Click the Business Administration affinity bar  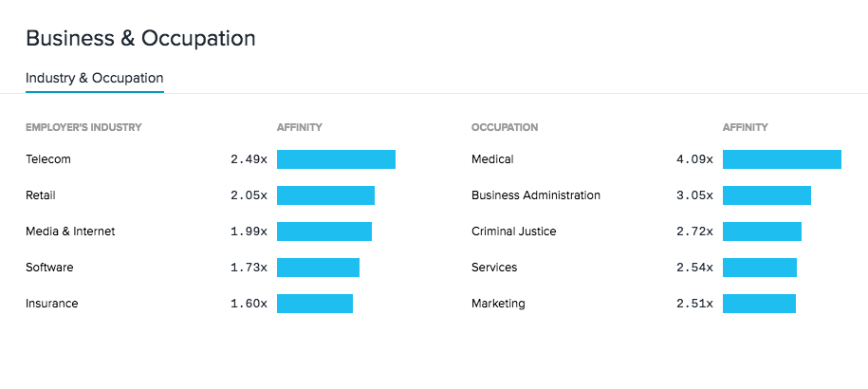(x=766, y=195)
